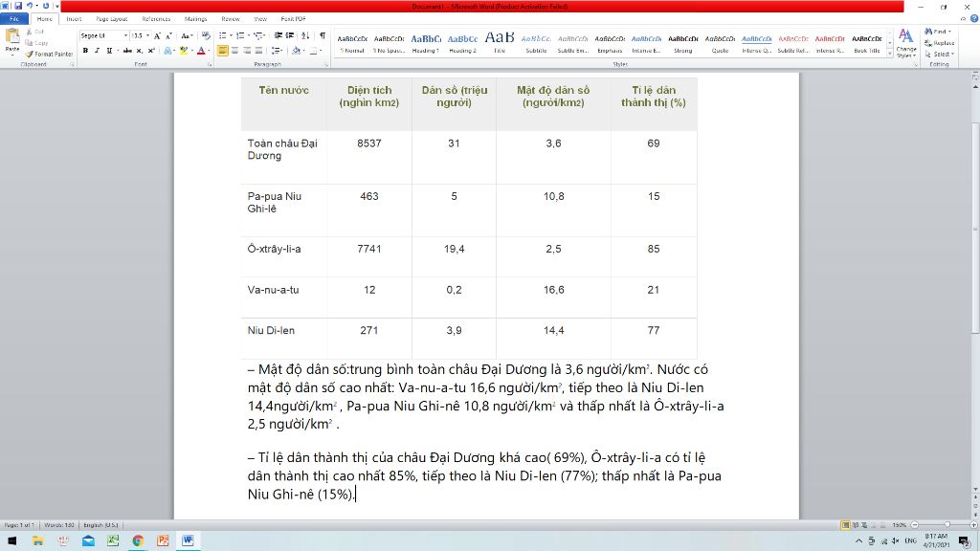This screenshot has height=551, width=980.
Task: Apply Heading 1 style
Action: pos(426,43)
